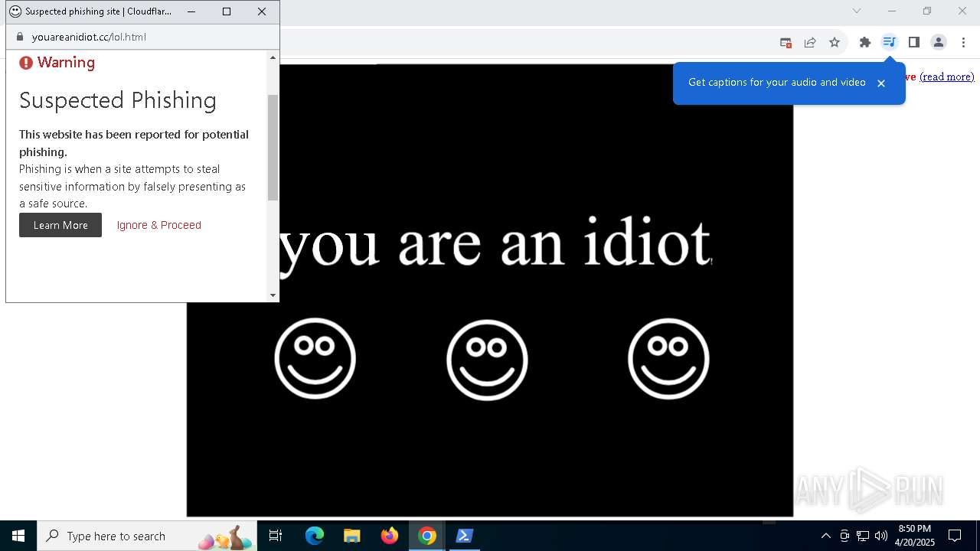980x551 pixels.
Task: Click the right smiley face
Action: tap(668, 359)
